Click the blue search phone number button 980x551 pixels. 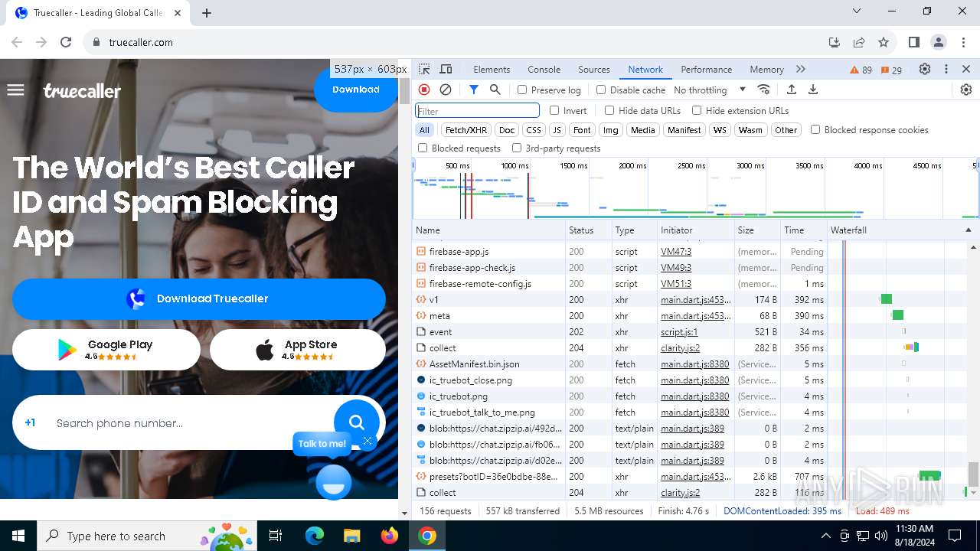[x=357, y=422]
